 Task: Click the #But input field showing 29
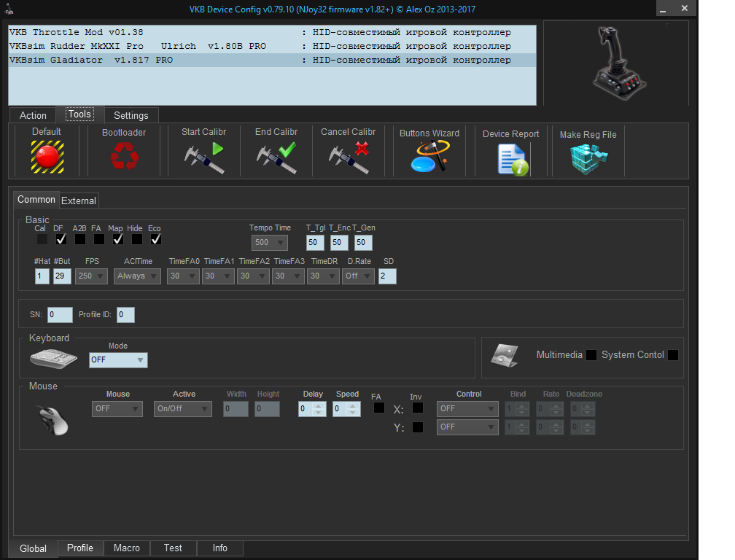[x=62, y=276]
